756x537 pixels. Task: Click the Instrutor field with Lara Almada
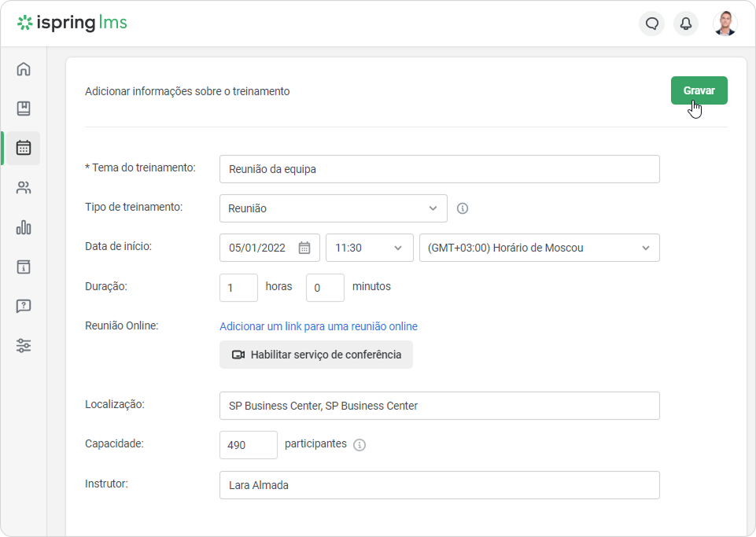click(439, 485)
